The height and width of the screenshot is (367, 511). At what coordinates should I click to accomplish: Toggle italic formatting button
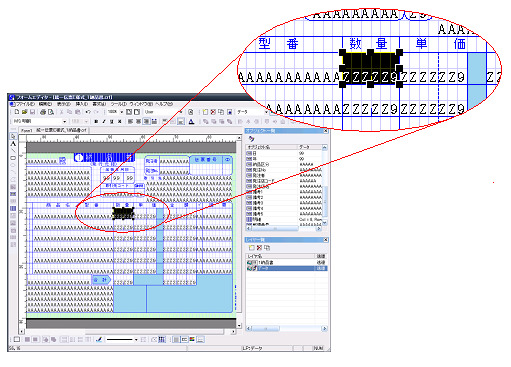click(x=104, y=121)
